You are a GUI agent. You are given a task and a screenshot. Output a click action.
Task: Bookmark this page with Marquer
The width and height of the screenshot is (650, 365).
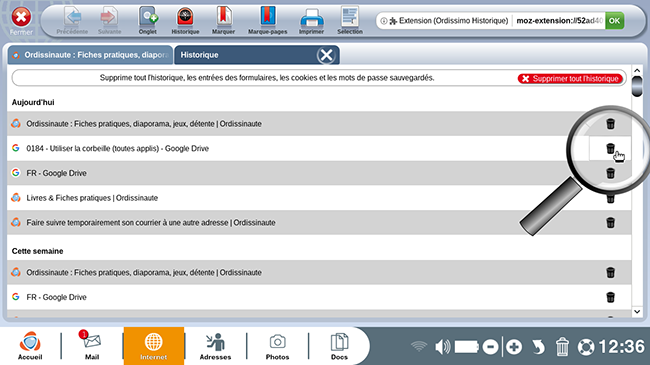tap(223, 20)
